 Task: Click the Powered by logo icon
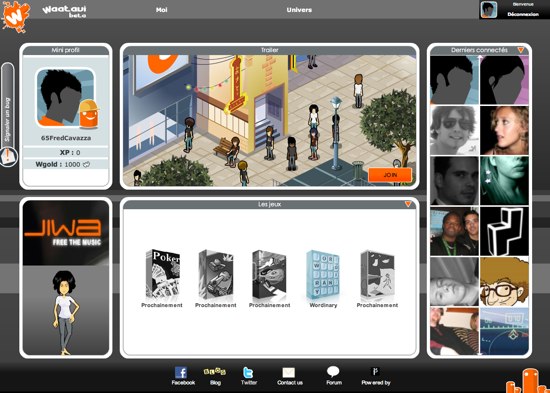375,372
